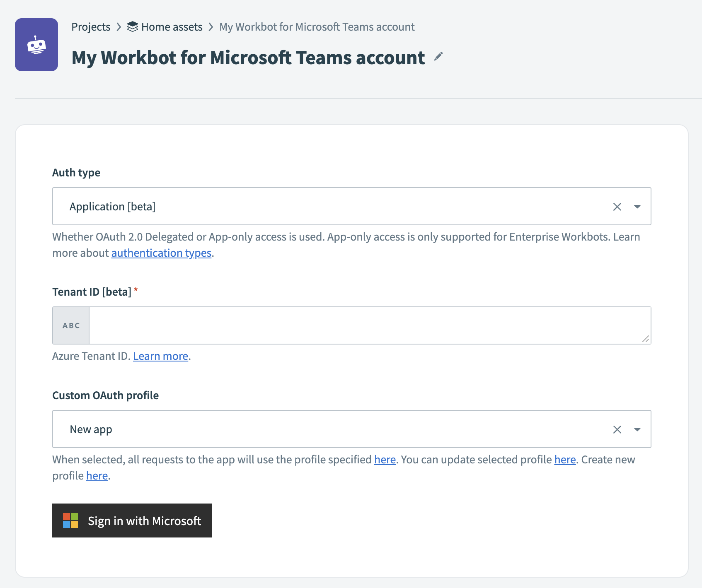Image resolution: width=702 pixels, height=588 pixels.
Task: Navigate to Home assets breadcrumb
Action: [x=172, y=27]
